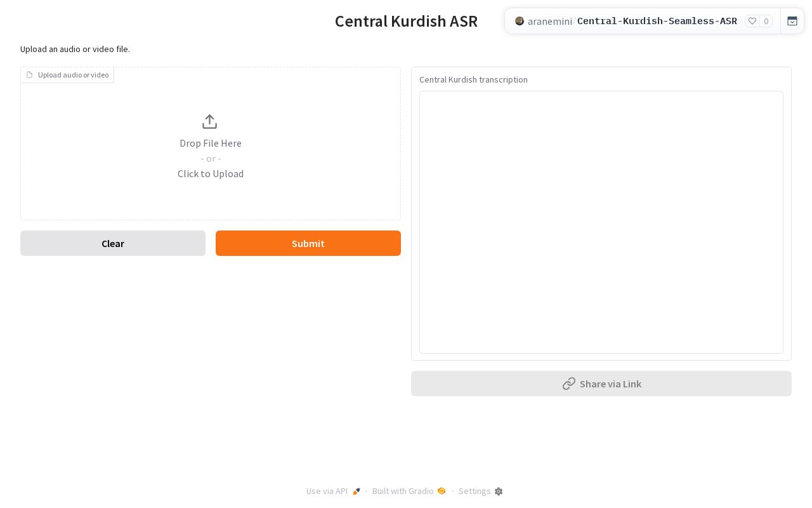Click the Settings gear icon in the footer
Image resolution: width=812 pixels, height=508 pixels.
pos(499,491)
